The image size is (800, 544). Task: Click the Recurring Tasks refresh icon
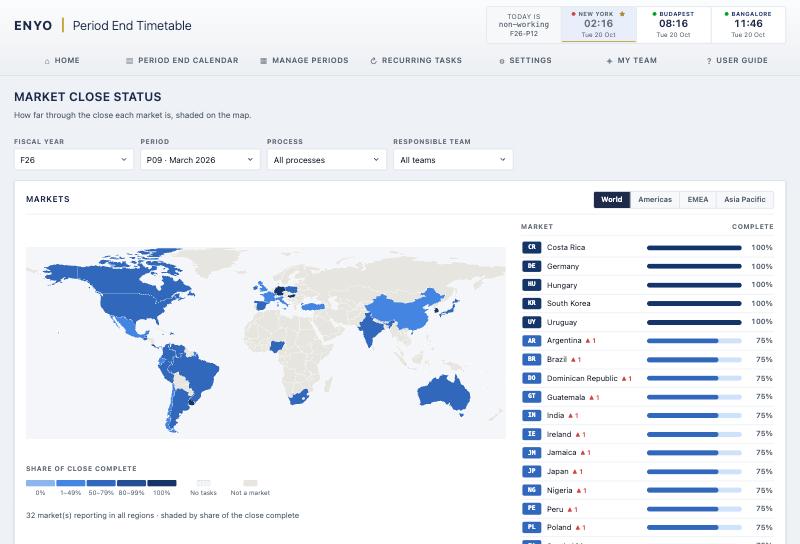(373, 61)
